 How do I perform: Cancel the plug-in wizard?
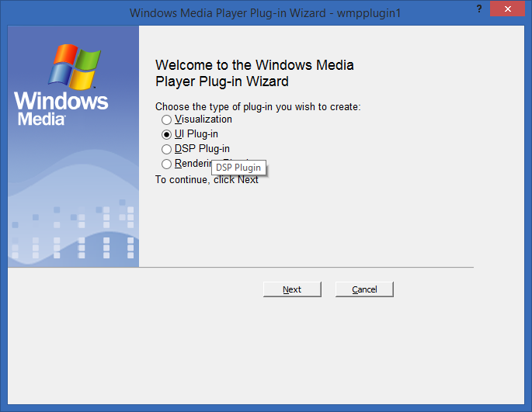pos(364,289)
